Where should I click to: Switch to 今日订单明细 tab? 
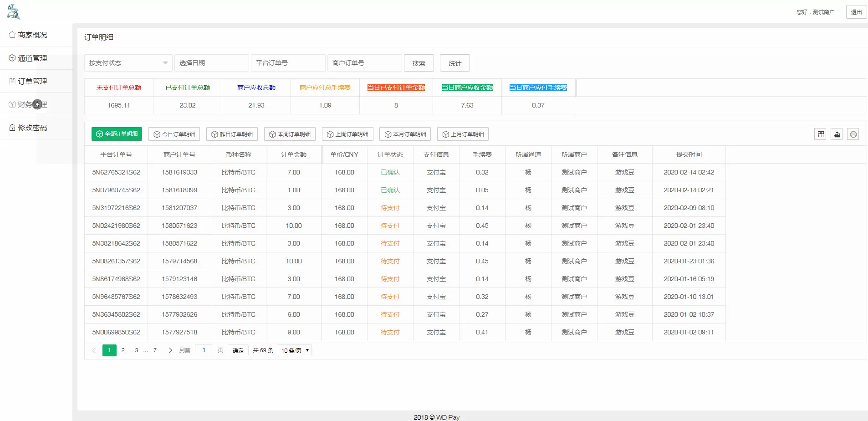pyautogui.click(x=174, y=134)
